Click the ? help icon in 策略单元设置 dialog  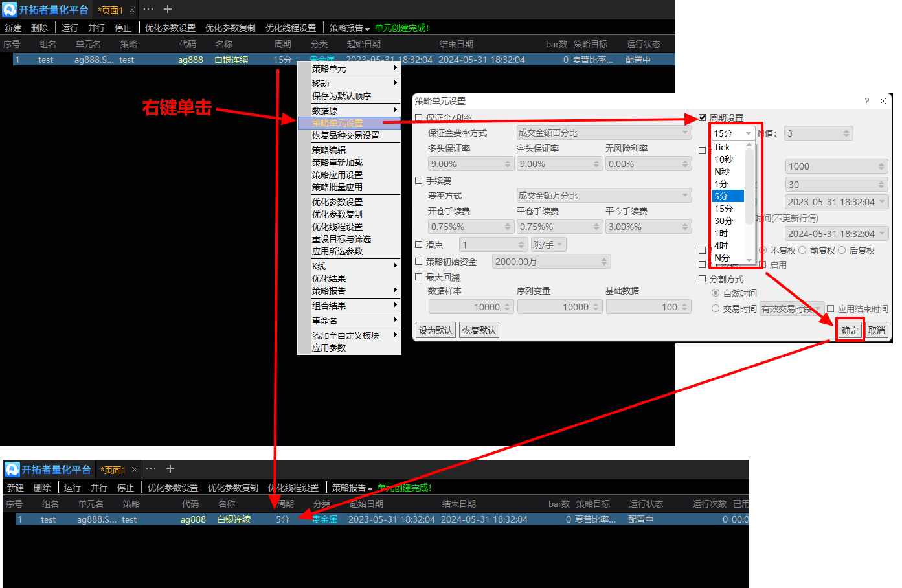click(866, 101)
